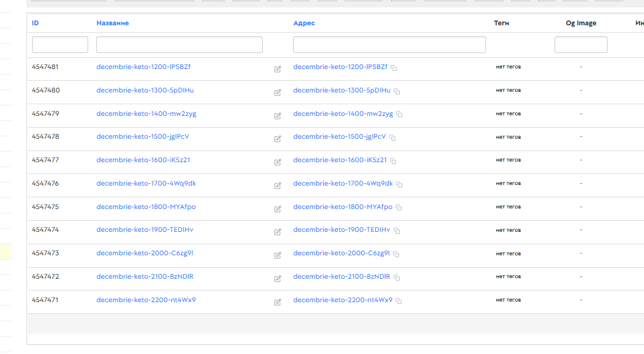Sort by Название column header
Screen dimensions: 644x354
tap(112, 23)
